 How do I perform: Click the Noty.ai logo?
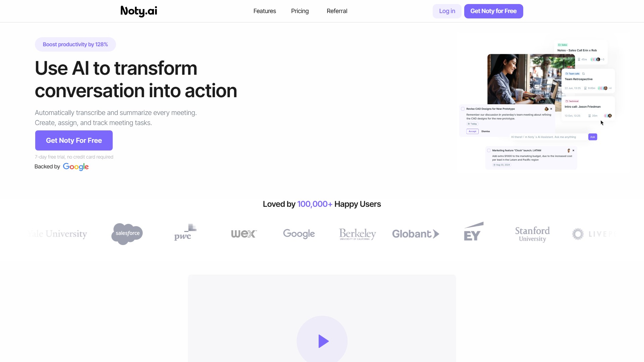point(138,11)
